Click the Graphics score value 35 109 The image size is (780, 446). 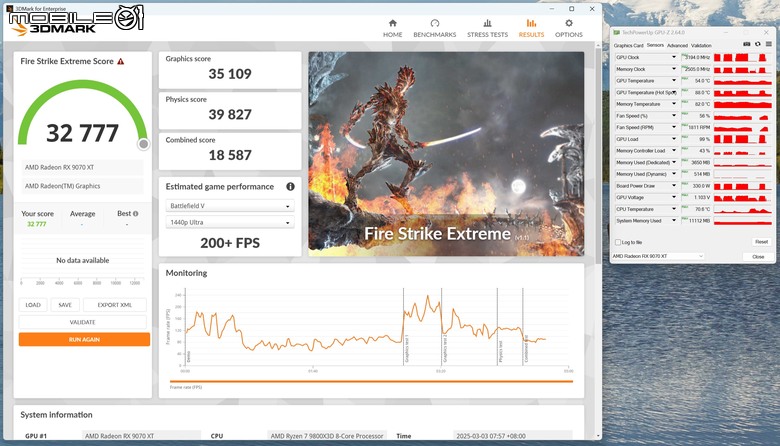(x=230, y=74)
